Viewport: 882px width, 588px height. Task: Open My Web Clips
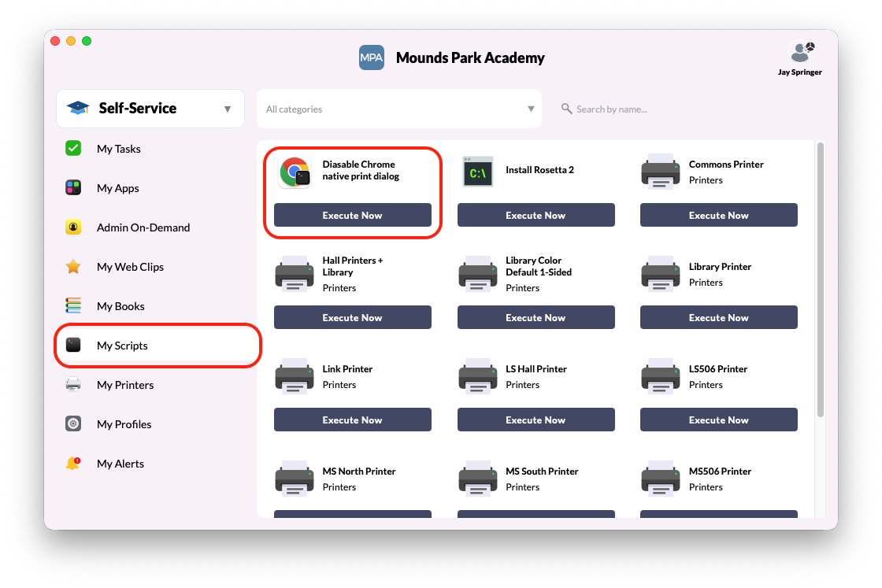point(130,267)
